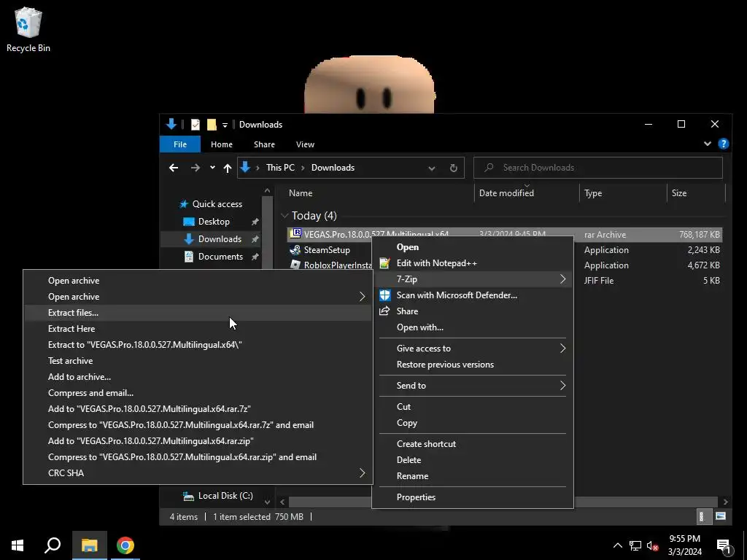Open the Share ribbon tab

click(264, 144)
